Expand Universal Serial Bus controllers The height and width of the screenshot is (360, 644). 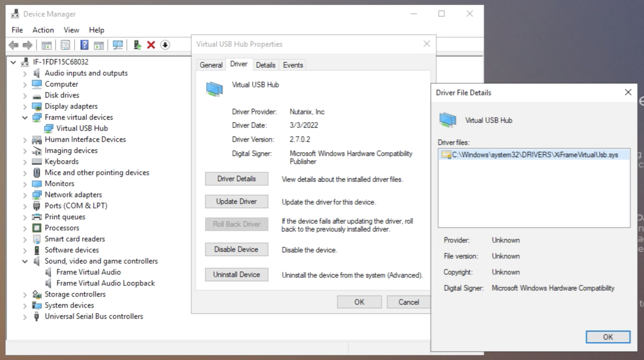[x=25, y=316]
